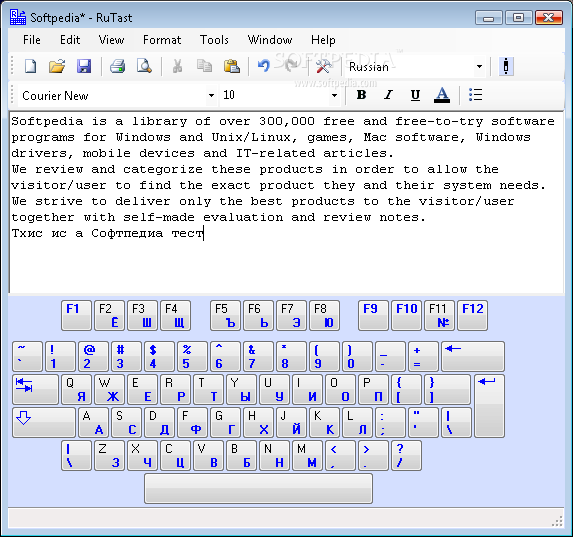The width and height of the screenshot is (573, 537).
Task: Click the Enter key on virtual keyboard
Action: click(489, 406)
